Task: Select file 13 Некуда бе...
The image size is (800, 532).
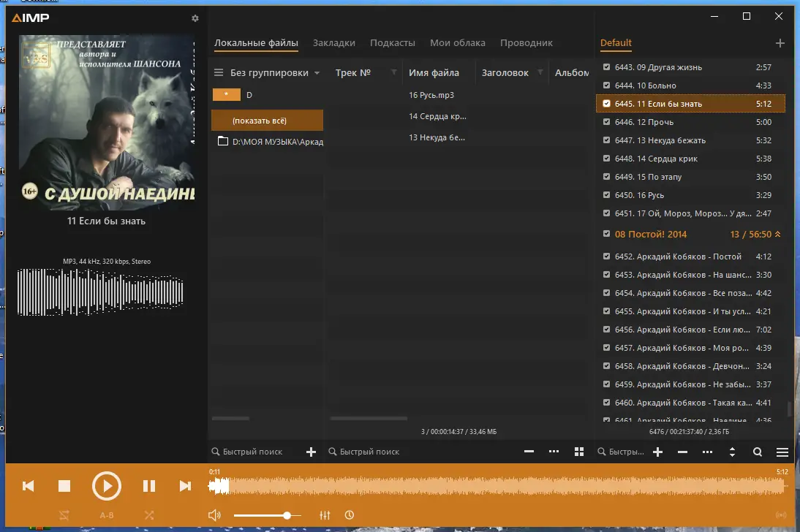Action: pos(437,137)
